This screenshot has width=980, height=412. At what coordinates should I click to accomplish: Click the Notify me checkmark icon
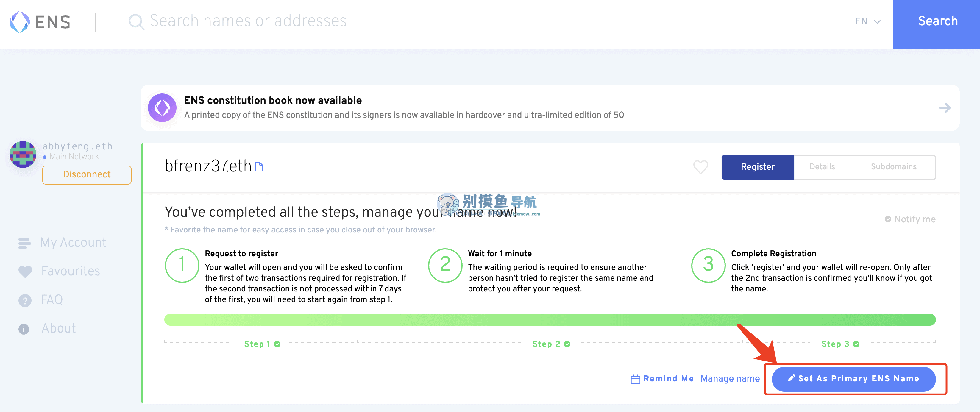click(x=888, y=219)
